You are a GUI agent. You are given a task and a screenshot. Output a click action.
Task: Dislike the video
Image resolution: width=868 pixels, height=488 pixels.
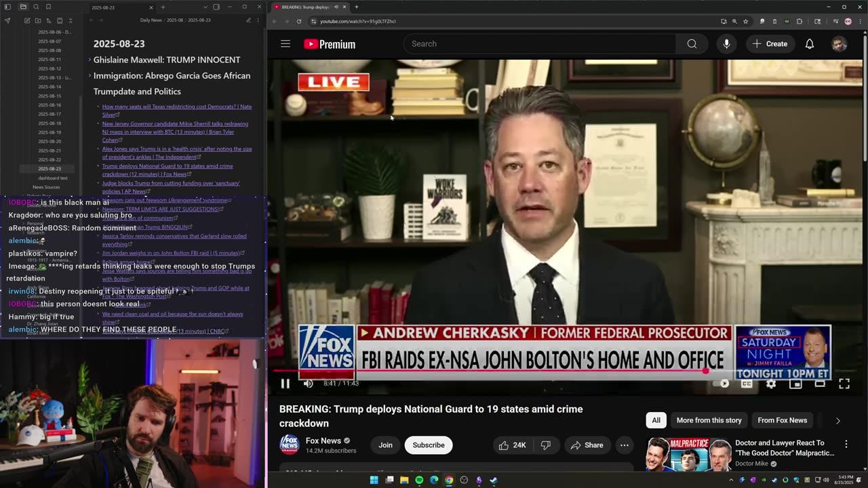click(546, 445)
